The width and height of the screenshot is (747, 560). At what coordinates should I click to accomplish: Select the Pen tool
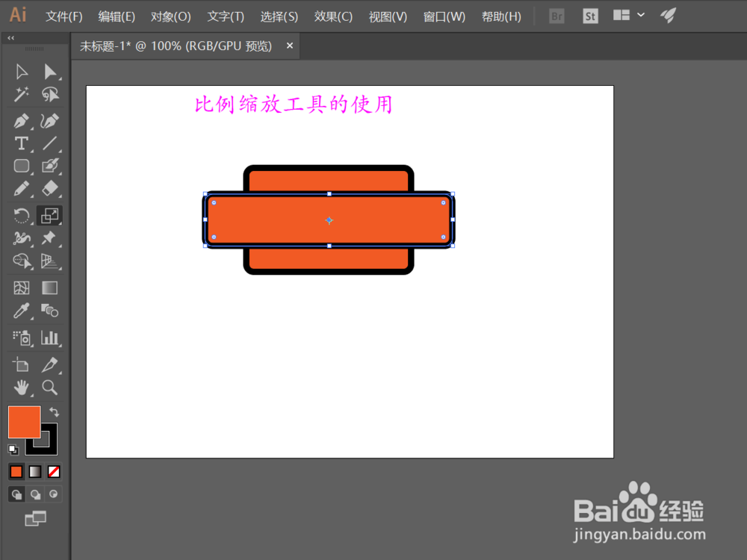(x=22, y=121)
